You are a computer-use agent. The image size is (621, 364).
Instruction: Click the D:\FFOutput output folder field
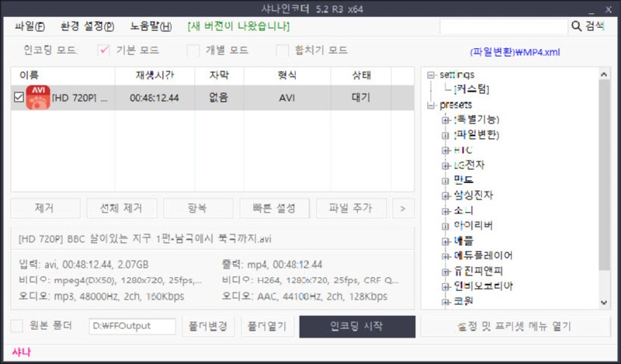pos(131,326)
